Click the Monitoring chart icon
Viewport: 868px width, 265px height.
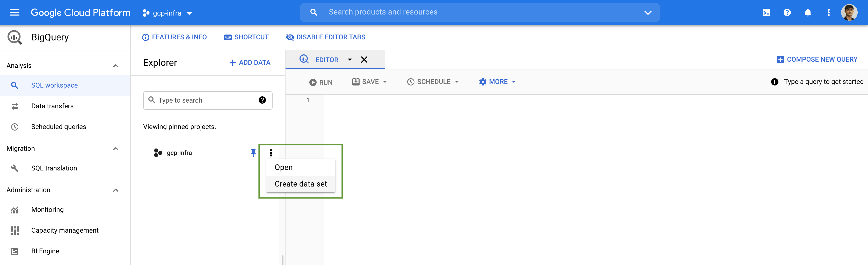click(14, 210)
